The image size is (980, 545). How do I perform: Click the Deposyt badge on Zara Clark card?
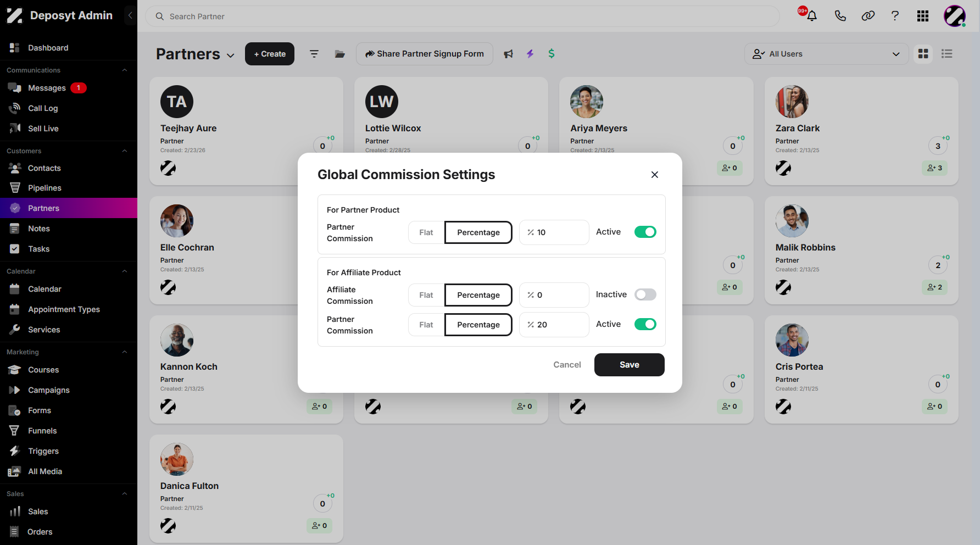pos(783,168)
